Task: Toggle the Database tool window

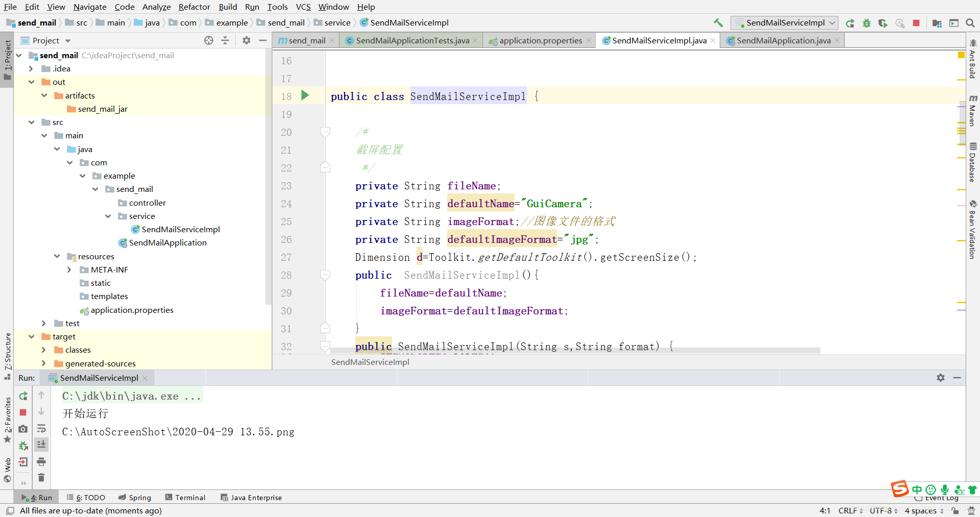Action: 973,162
